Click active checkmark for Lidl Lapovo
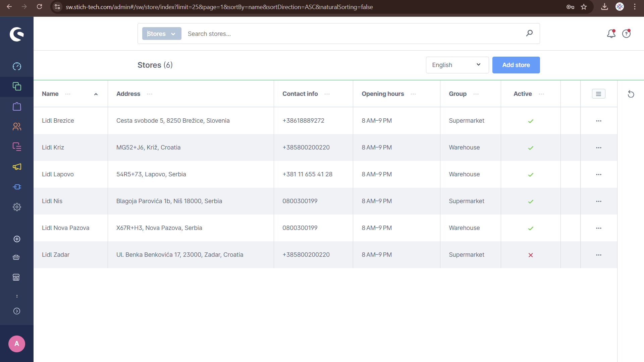 [531, 175]
